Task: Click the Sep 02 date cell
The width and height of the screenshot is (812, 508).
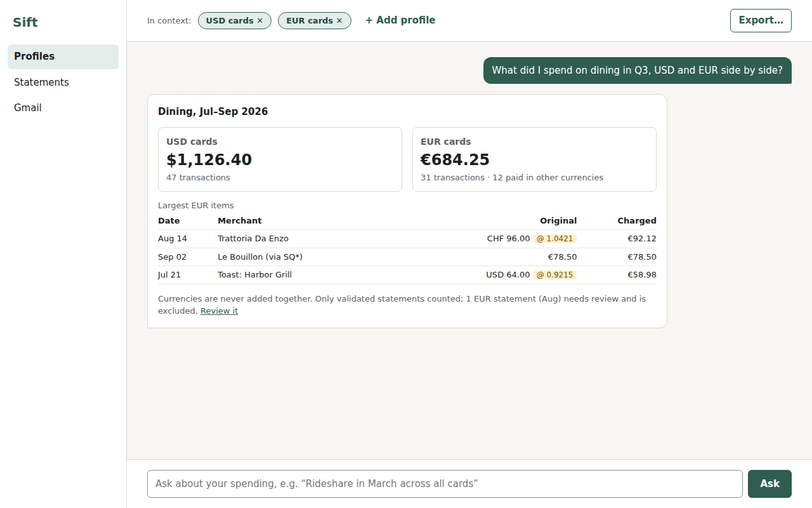Action: [x=173, y=257]
